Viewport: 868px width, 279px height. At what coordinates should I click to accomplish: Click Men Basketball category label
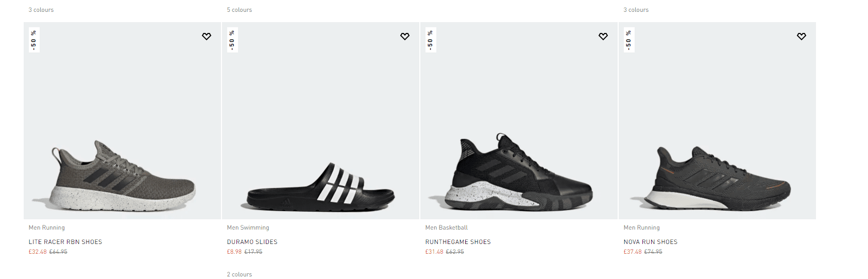tap(447, 228)
